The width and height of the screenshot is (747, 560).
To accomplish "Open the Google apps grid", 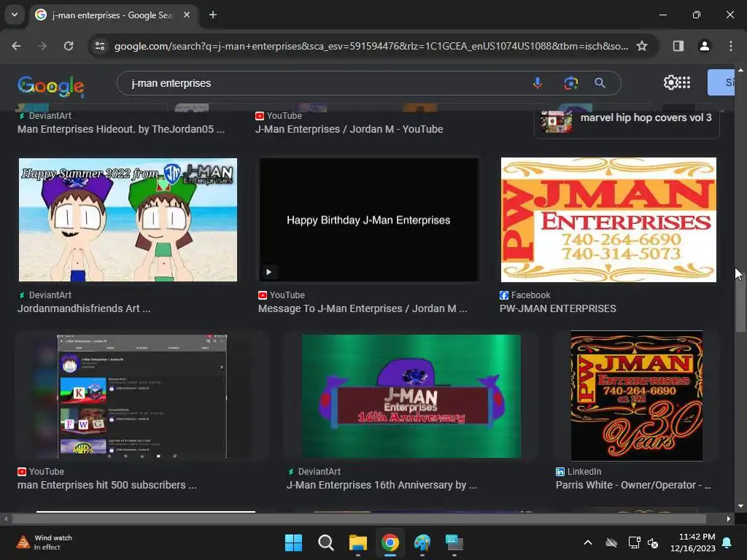I will (684, 83).
